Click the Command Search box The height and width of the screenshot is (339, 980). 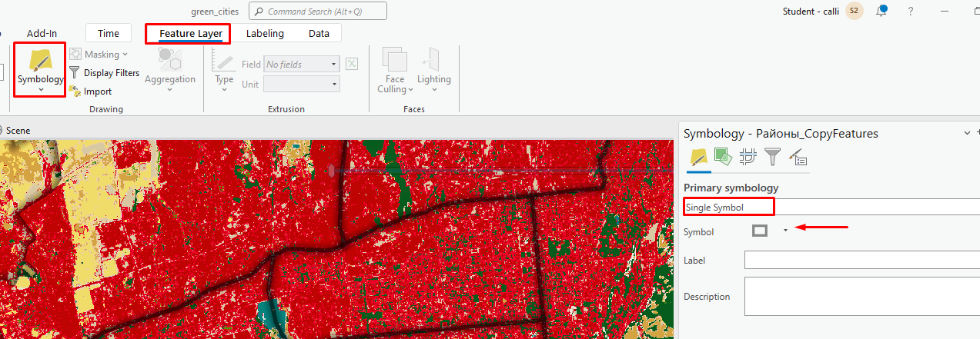(x=317, y=12)
